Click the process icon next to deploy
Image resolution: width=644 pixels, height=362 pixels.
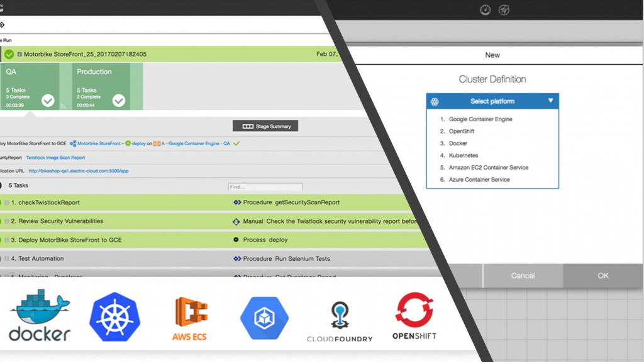coord(236,239)
